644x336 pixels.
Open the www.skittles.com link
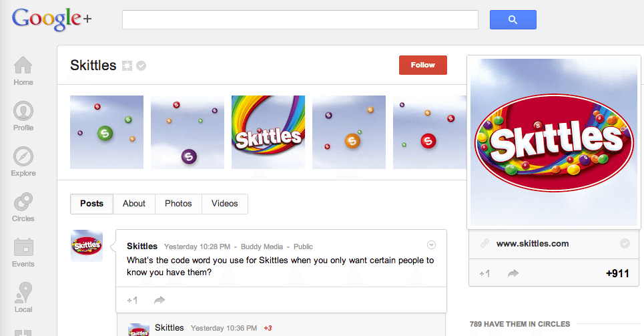point(533,243)
